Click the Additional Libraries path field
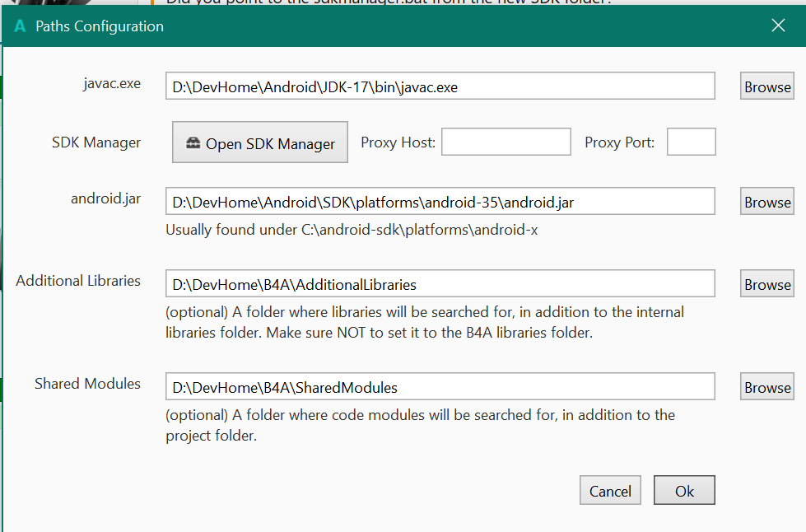This screenshot has height=532, width=806. (440, 283)
